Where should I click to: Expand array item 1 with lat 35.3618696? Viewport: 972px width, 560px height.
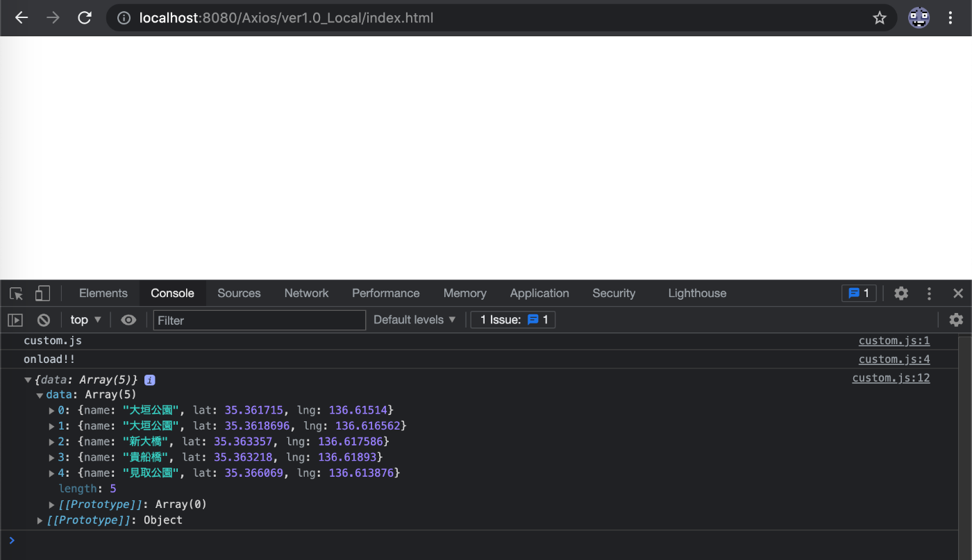51,426
